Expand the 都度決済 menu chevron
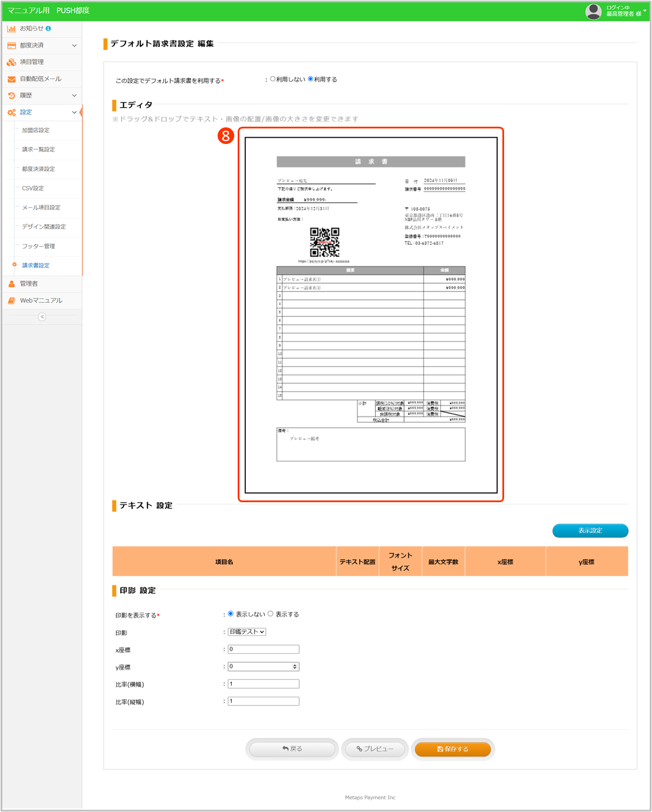The height and width of the screenshot is (812, 652). [74, 45]
